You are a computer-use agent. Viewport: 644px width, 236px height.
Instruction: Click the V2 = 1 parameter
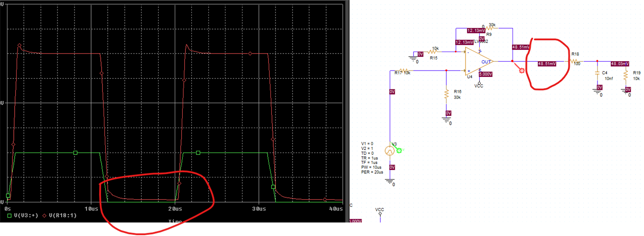tap(368, 148)
